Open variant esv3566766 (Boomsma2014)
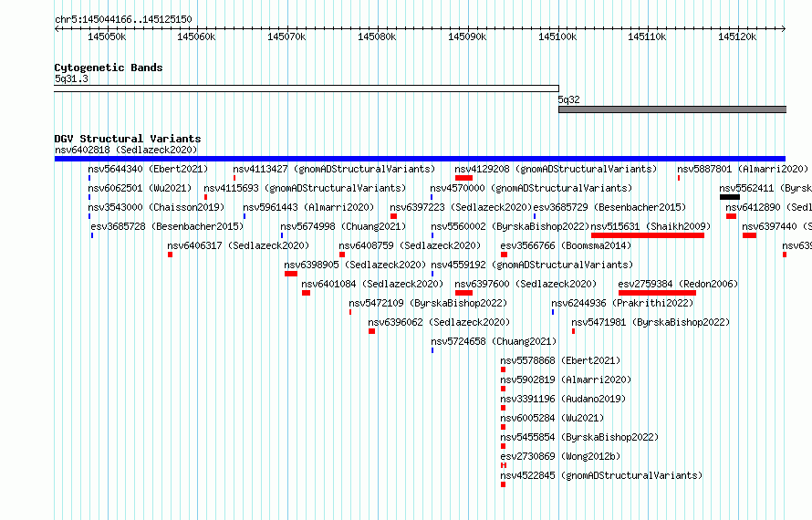This screenshot has width=812, height=520. click(566, 245)
